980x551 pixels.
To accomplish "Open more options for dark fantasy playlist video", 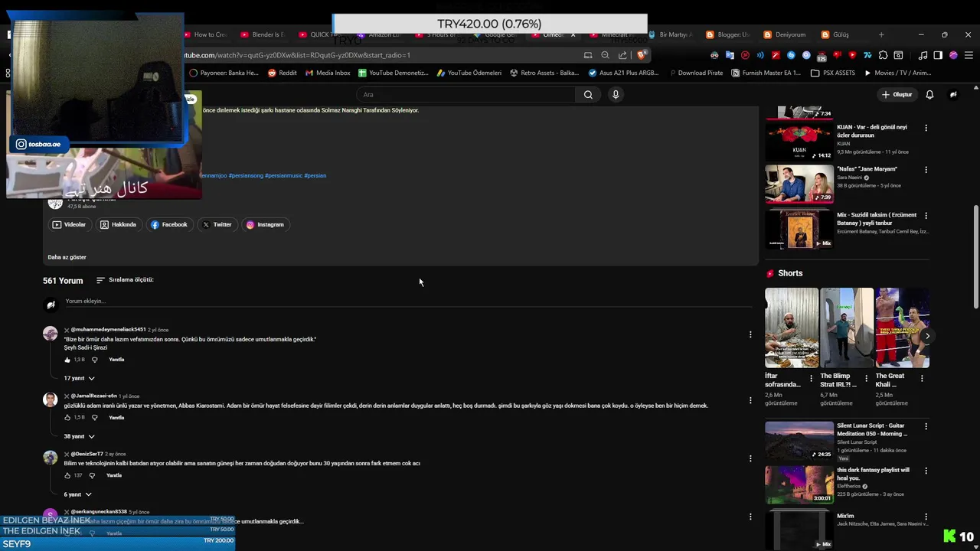I will coord(926,471).
